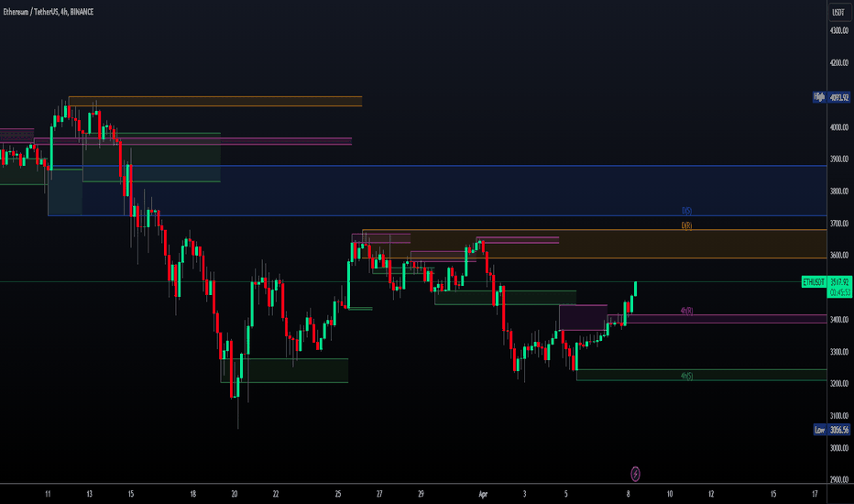This screenshot has width=854, height=504.
Task: Click the 3300.00 price axis label
Action: click(x=839, y=352)
